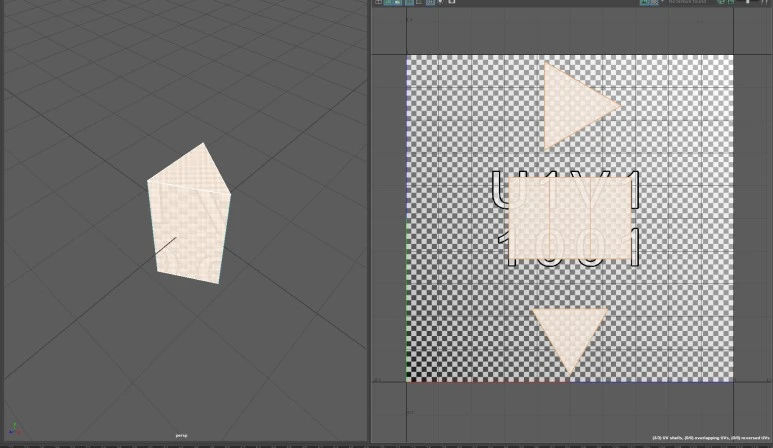Screen dimensions: 773x448
Task: Select the rectangular UV shell over U1V1 text
Action: click(x=569, y=218)
